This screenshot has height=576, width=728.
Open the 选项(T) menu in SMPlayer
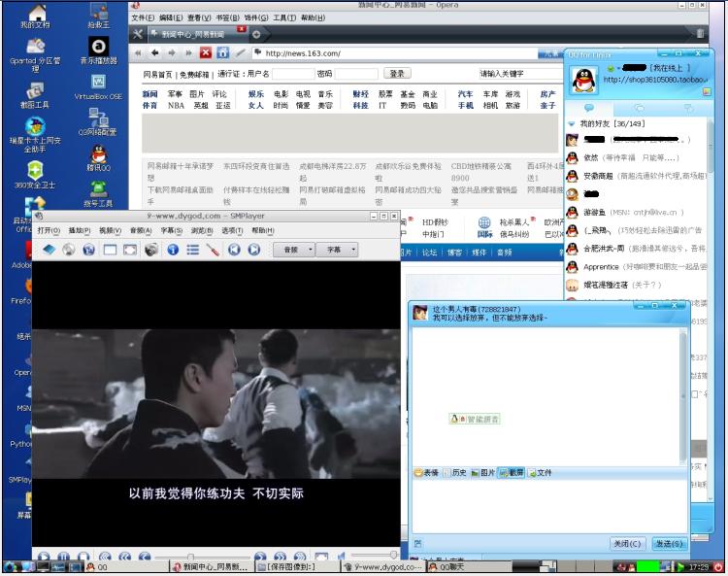(x=232, y=230)
